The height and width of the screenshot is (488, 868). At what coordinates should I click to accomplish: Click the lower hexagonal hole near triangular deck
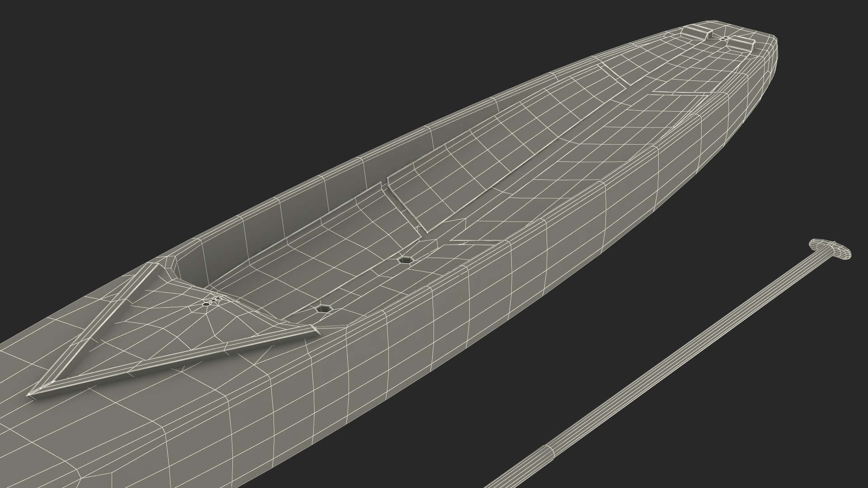pyautogui.click(x=323, y=309)
